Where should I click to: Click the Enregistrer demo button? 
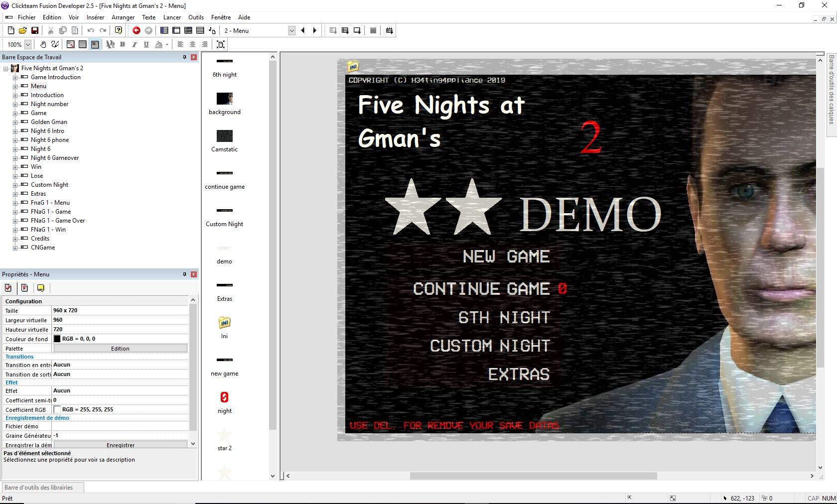click(x=120, y=445)
